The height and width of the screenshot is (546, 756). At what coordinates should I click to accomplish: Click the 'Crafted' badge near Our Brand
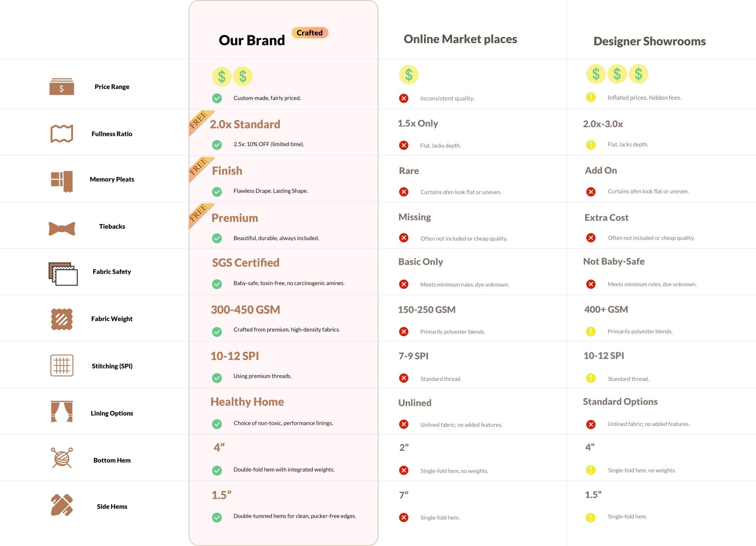[x=310, y=33]
